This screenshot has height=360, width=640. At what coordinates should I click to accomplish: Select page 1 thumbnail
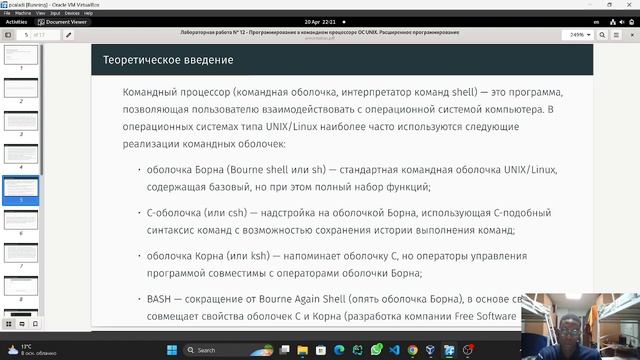click(21, 55)
